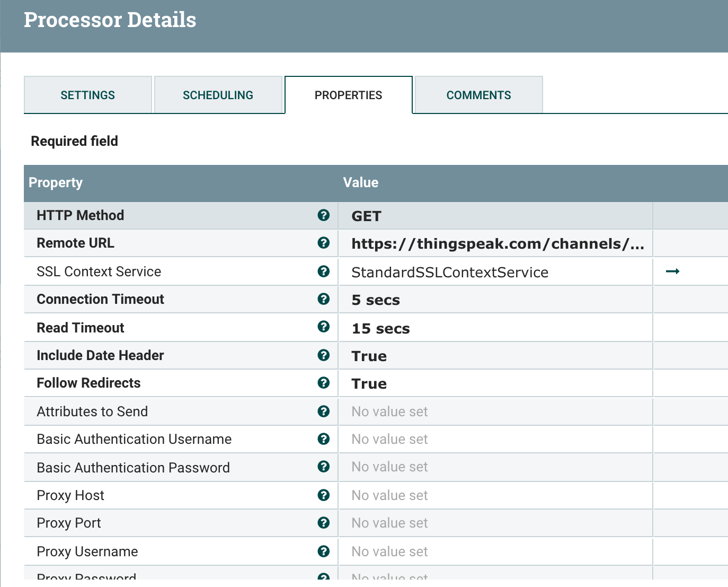Switch to the Settings tab
728x587 pixels.
click(88, 95)
